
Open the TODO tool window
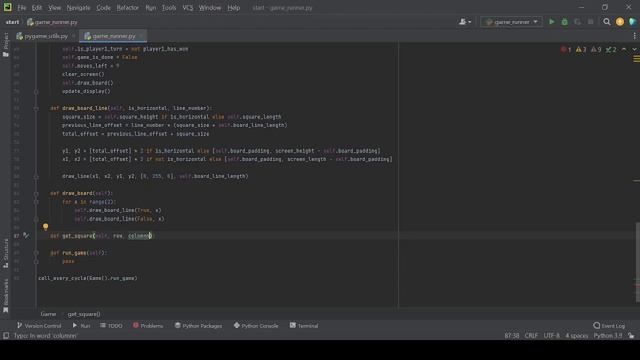111,326
